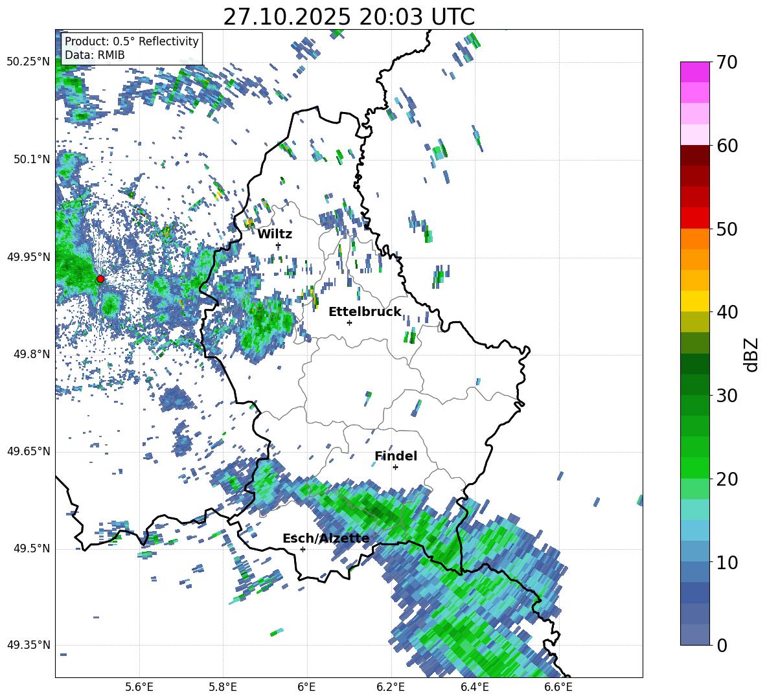Click the colorbar tick label 50
Viewport: 767px width, 700px height.
click(x=727, y=229)
